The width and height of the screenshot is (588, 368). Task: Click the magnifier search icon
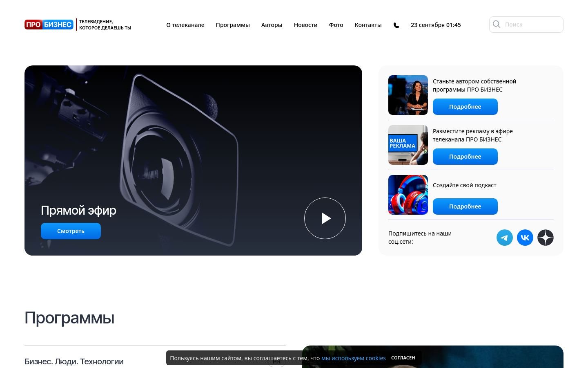tap(497, 25)
